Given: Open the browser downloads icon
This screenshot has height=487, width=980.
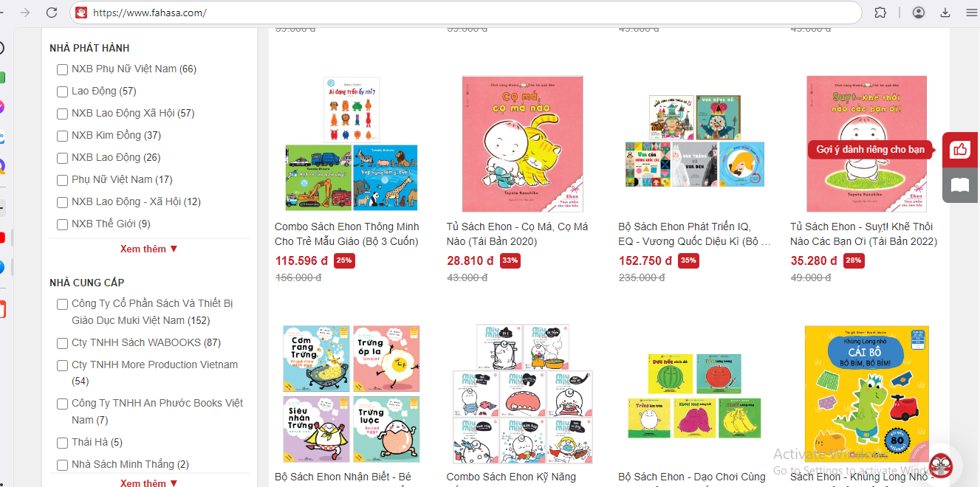Looking at the screenshot, I should click(x=945, y=13).
